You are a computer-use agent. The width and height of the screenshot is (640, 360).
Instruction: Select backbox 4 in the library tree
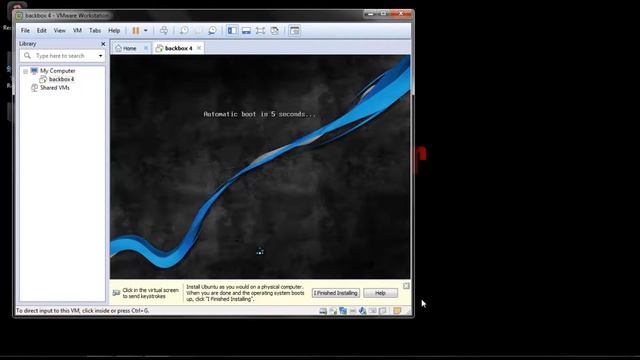[x=61, y=79]
